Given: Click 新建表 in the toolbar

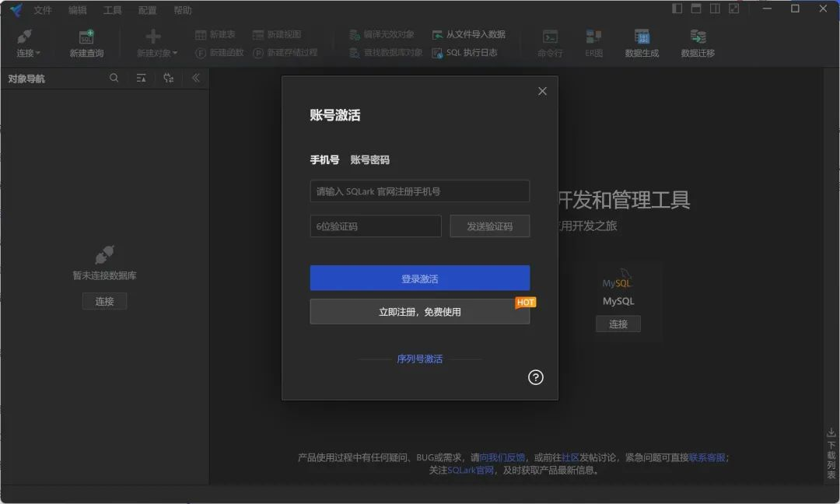Looking at the screenshot, I should pyautogui.click(x=215, y=34).
